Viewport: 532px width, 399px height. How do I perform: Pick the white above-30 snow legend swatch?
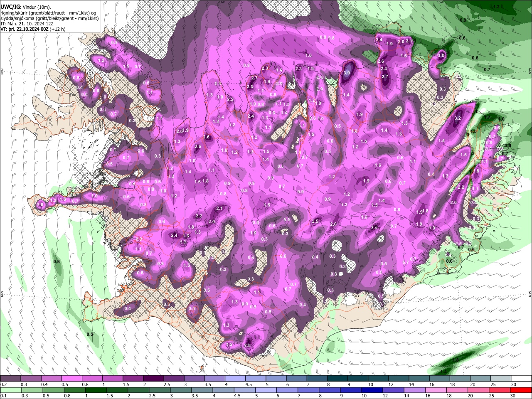coord(521,379)
